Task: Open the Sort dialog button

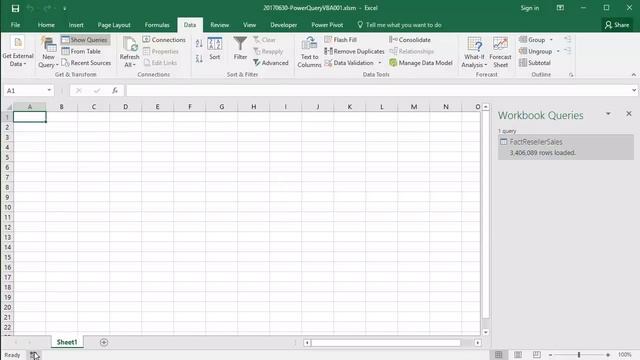Action: pyautogui.click(x=215, y=48)
